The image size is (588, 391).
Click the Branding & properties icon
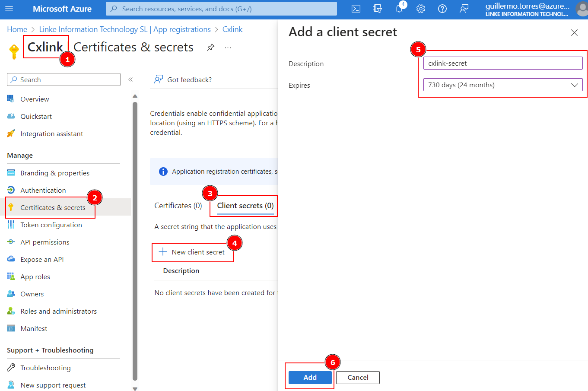click(x=11, y=173)
